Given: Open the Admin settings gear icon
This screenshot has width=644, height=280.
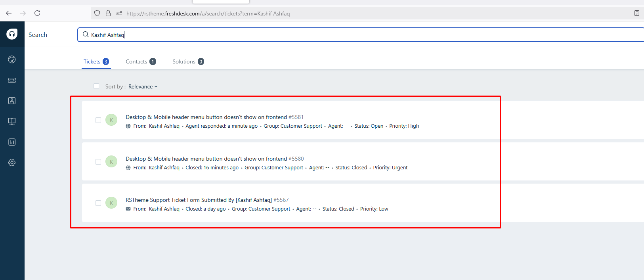Looking at the screenshot, I should coord(12,163).
